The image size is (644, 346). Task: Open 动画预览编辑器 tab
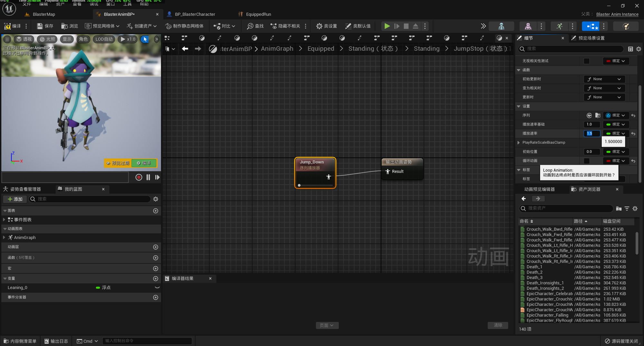point(539,189)
